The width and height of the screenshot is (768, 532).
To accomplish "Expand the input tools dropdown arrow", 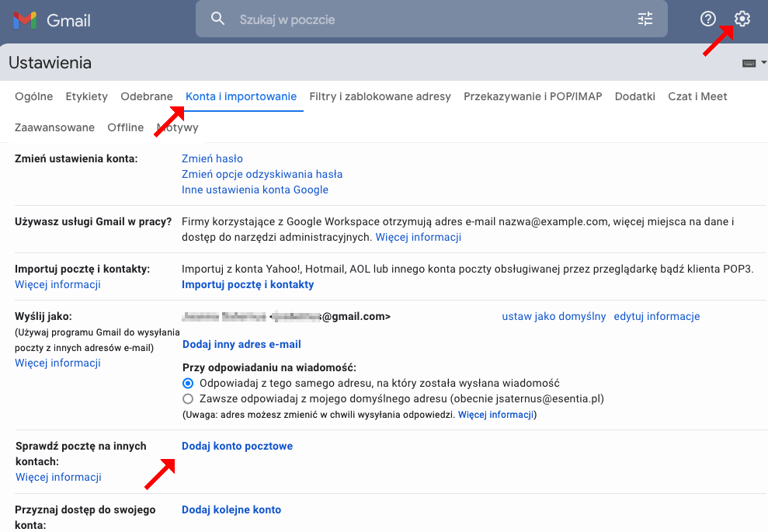I will 763,62.
